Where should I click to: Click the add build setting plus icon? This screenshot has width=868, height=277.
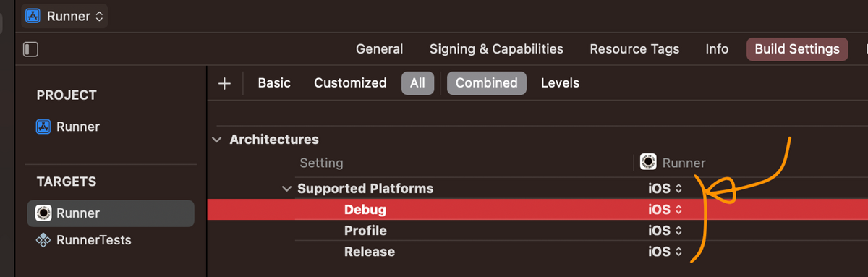pyautogui.click(x=224, y=83)
